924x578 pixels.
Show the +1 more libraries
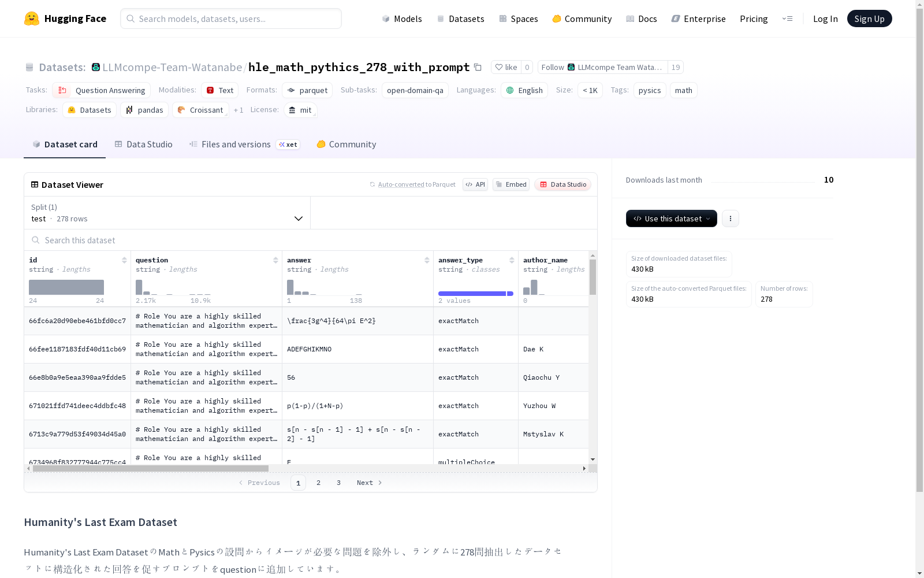pos(239,110)
